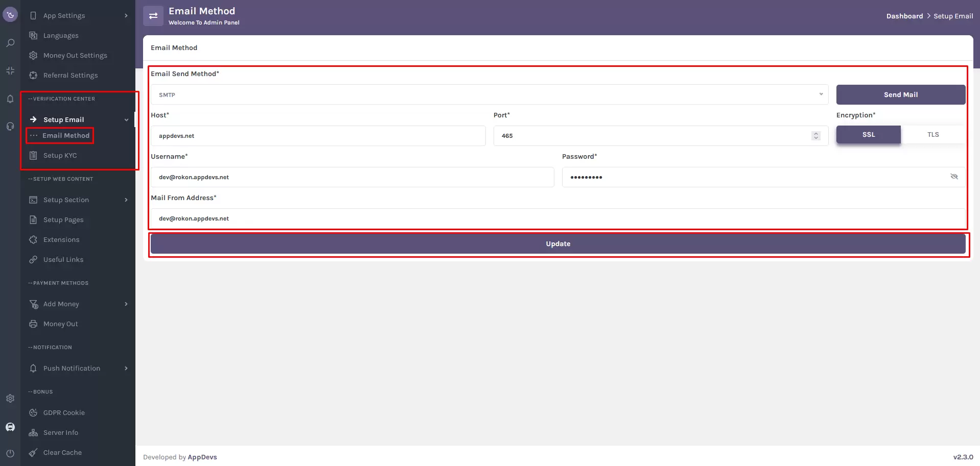Open the support headset icon
The height and width of the screenshot is (466, 980).
[10, 126]
